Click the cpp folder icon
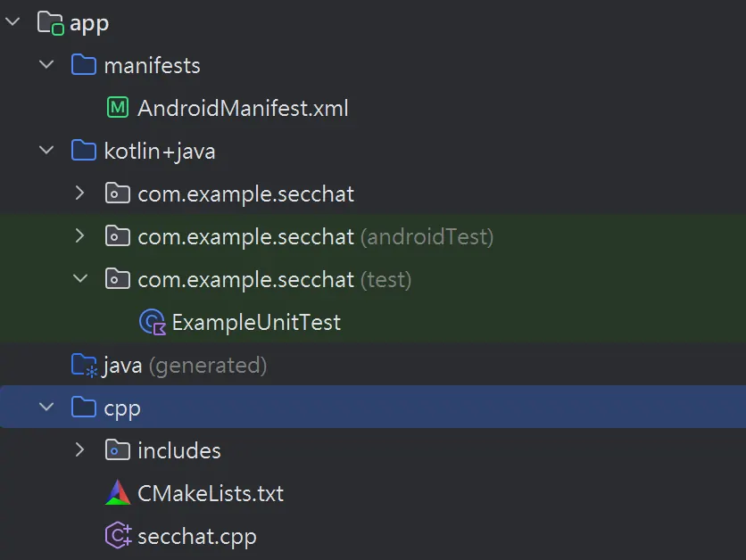 pos(84,407)
